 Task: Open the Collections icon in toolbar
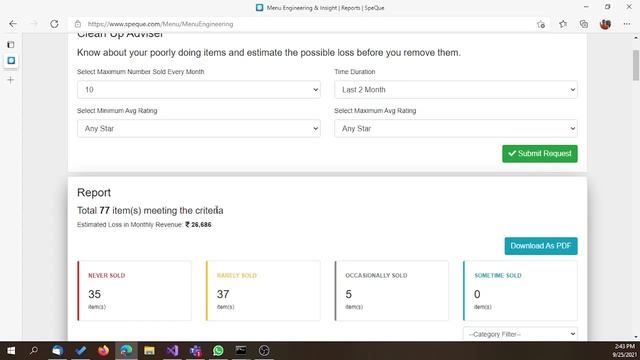pyautogui.click(x=584, y=24)
